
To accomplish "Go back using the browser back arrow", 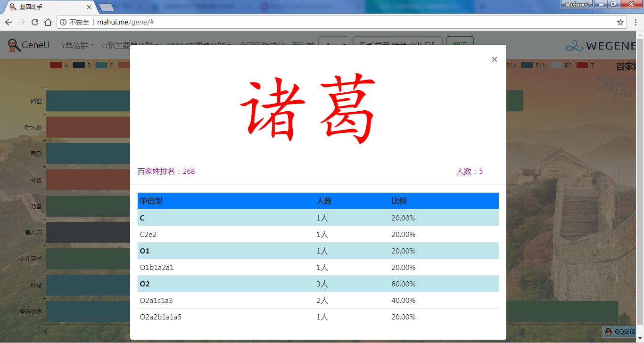I will point(8,22).
